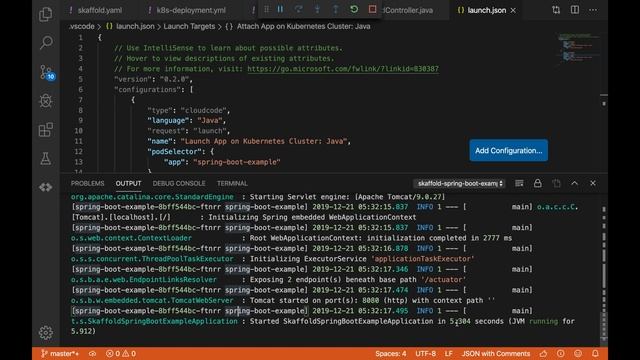Click the cloud sync icon in status bar
The image size is (640, 360).
click(93, 353)
